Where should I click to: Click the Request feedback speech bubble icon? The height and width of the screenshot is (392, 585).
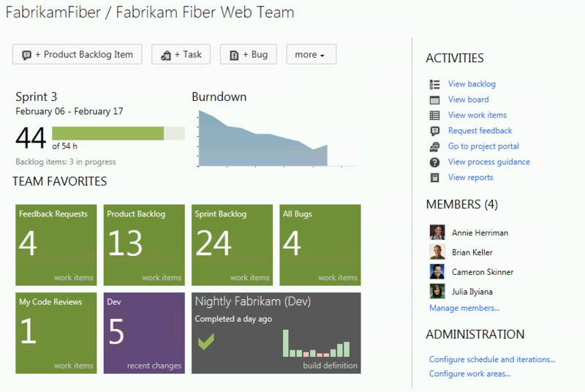434,131
